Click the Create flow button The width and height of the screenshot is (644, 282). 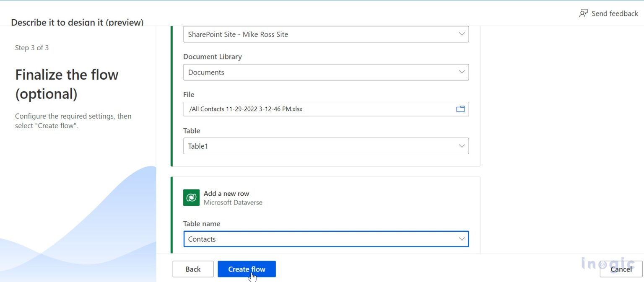pyautogui.click(x=247, y=269)
